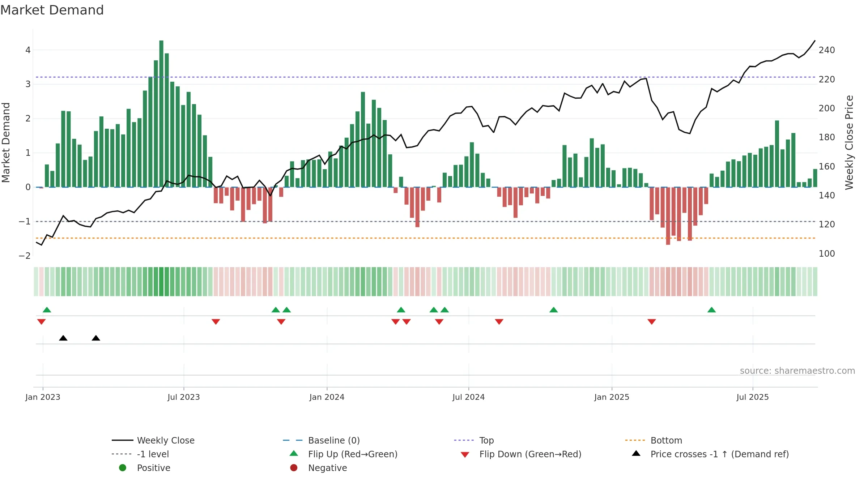
Task: Click the red Flip Down triangle in legend
Action: (465, 455)
